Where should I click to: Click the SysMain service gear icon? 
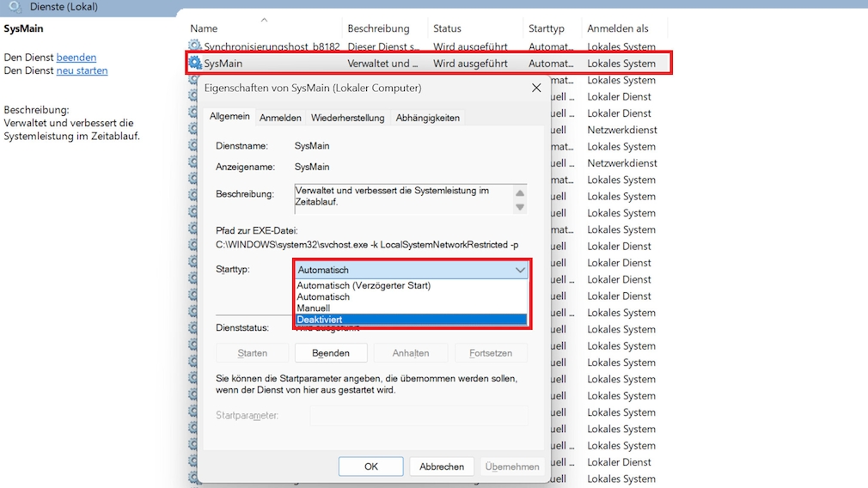(x=195, y=63)
